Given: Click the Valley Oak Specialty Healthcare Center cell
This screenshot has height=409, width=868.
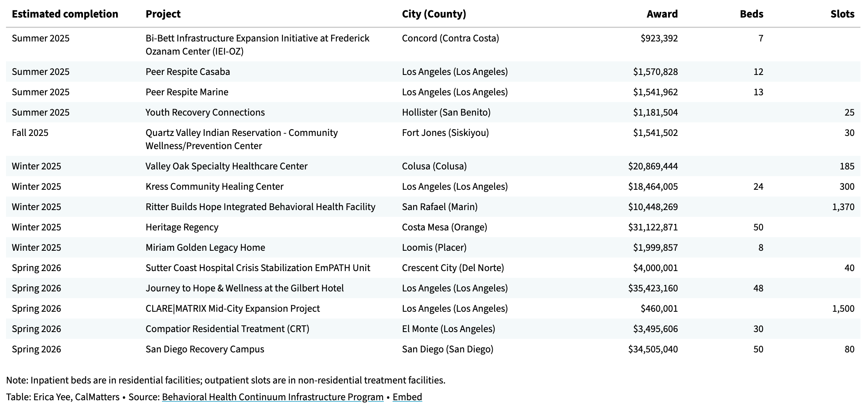Looking at the screenshot, I should coord(226,166).
